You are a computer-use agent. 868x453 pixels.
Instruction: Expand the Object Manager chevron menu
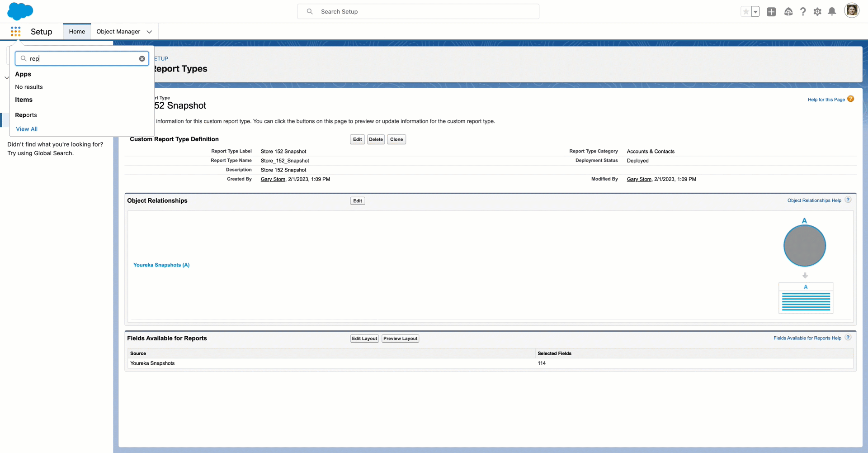pos(149,32)
